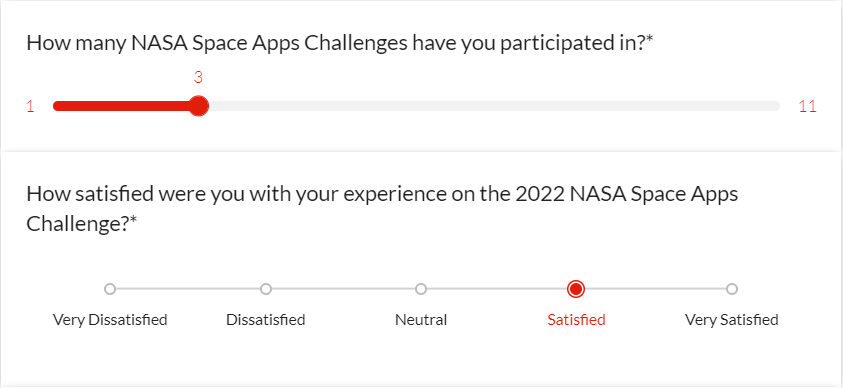Choose the Dissatisfied radio circle
This screenshot has width=843, height=388.
(x=266, y=289)
